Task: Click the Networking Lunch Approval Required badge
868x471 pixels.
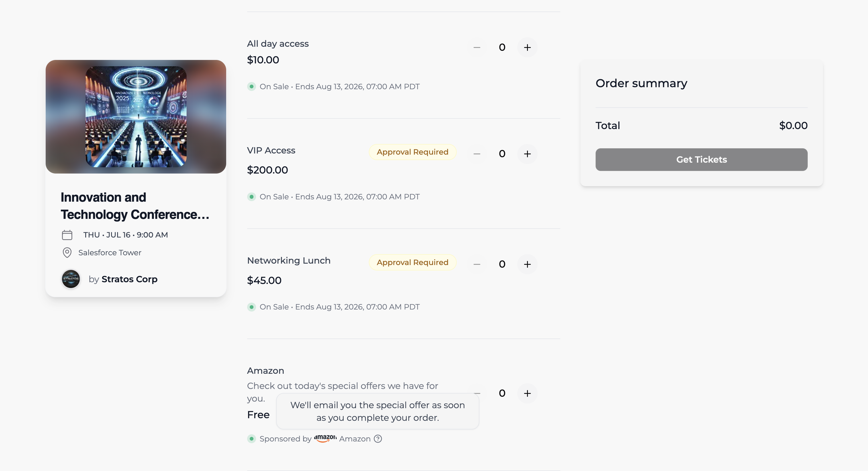Action: pos(412,262)
